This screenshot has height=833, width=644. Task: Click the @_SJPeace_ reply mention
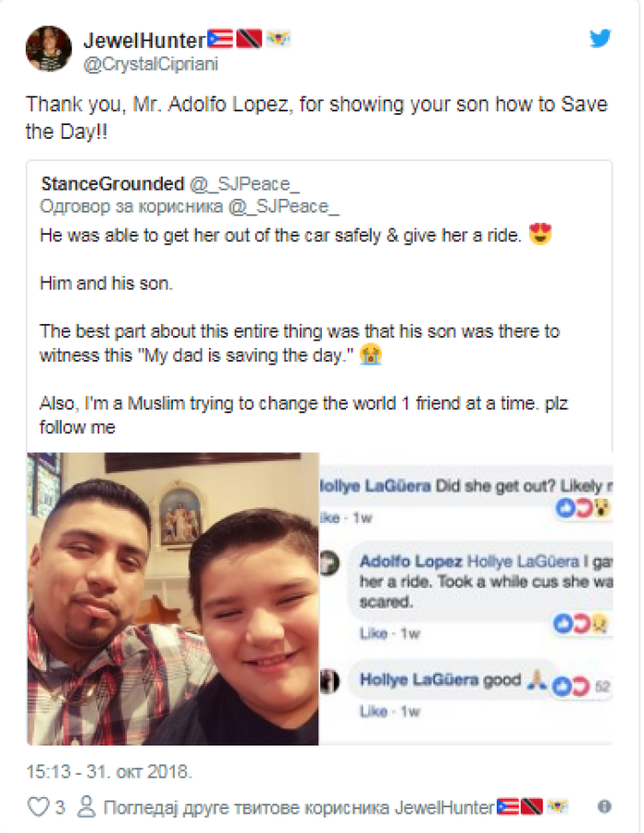[x=283, y=207]
